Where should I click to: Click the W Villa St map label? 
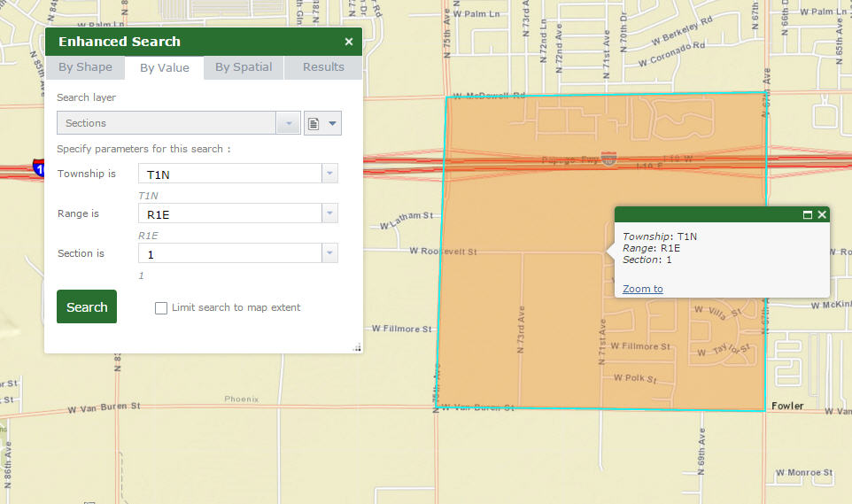[x=717, y=312]
